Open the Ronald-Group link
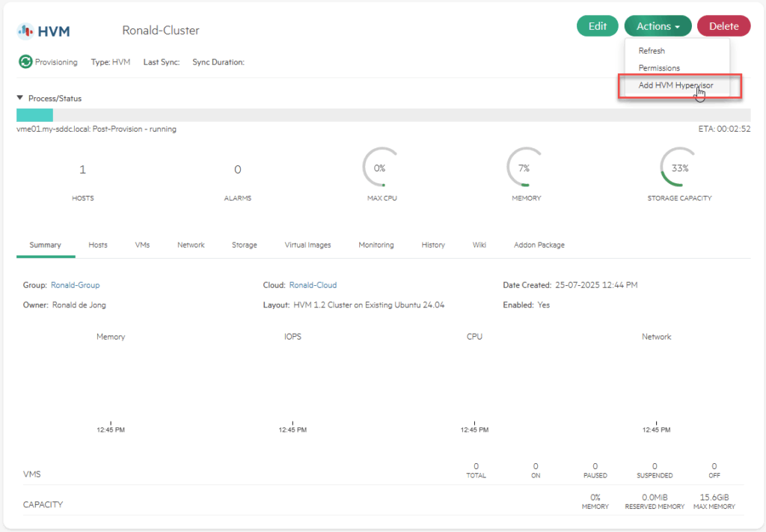 [75, 285]
